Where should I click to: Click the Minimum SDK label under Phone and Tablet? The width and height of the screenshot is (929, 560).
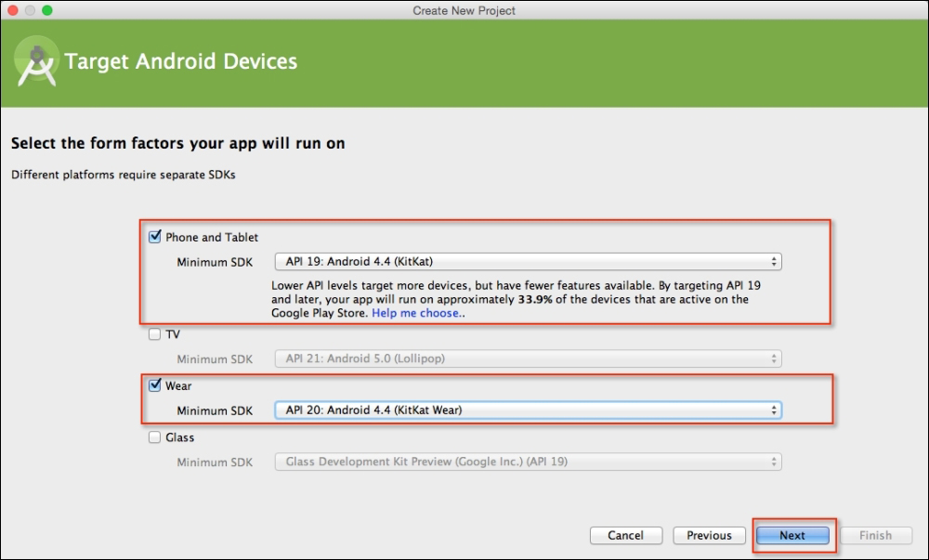tap(215, 262)
